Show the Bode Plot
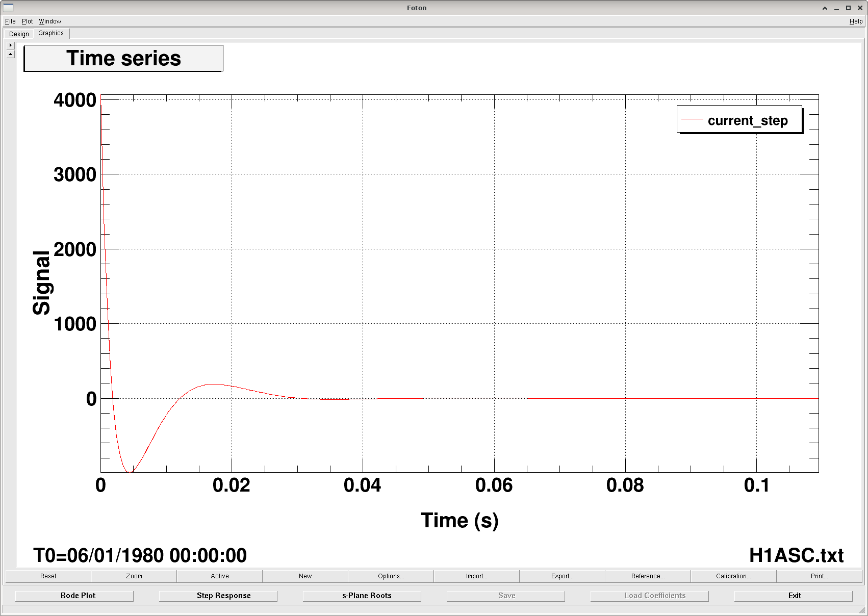Image resolution: width=868 pixels, height=616 pixels. coord(78,596)
